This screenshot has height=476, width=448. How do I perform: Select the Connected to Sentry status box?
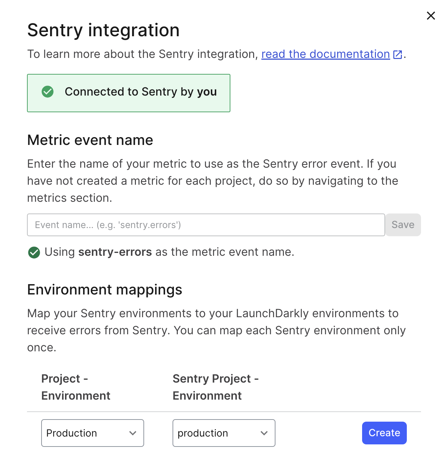[129, 93]
